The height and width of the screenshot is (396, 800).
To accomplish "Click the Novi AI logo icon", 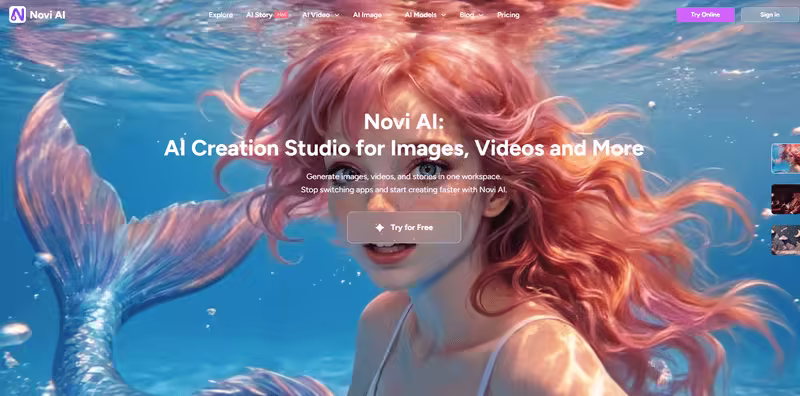I will coord(17,15).
